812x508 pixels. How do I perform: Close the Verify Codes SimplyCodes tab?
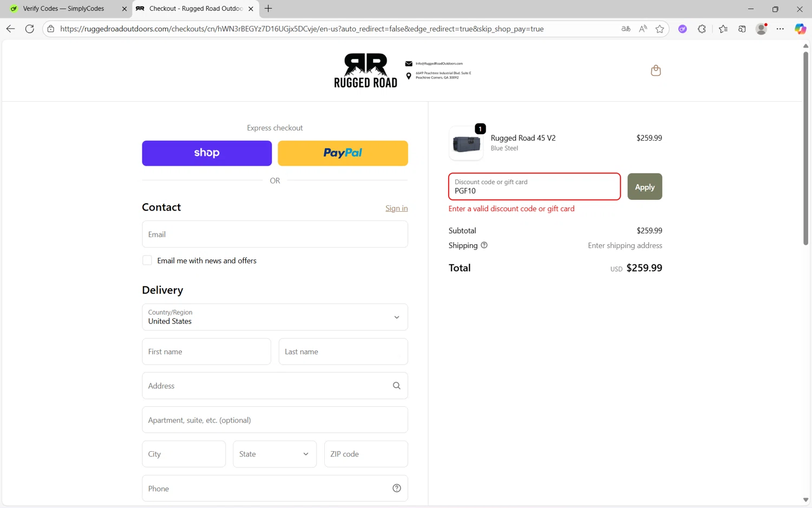coord(125,9)
